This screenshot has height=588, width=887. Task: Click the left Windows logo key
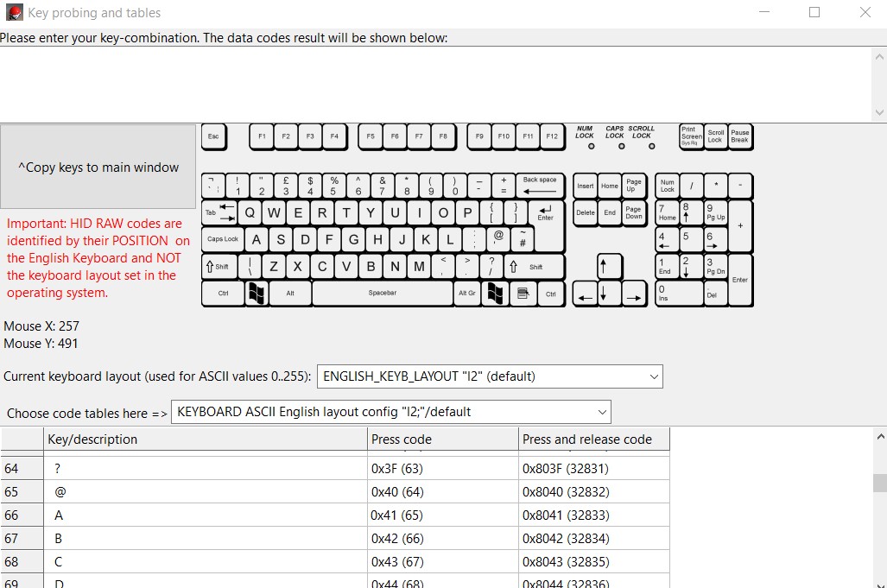pos(256,294)
